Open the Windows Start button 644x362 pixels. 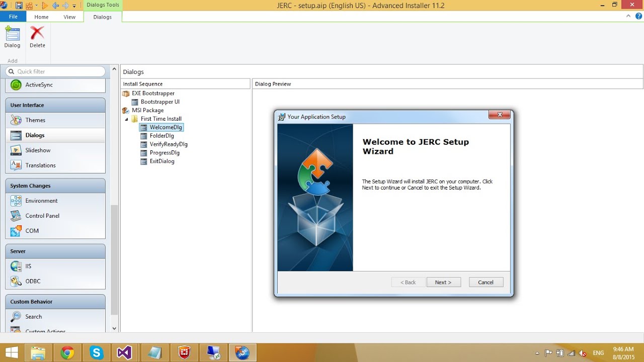coord(12,352)
